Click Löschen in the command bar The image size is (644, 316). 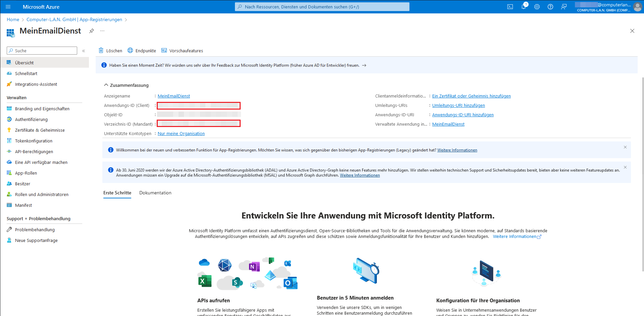110,51
